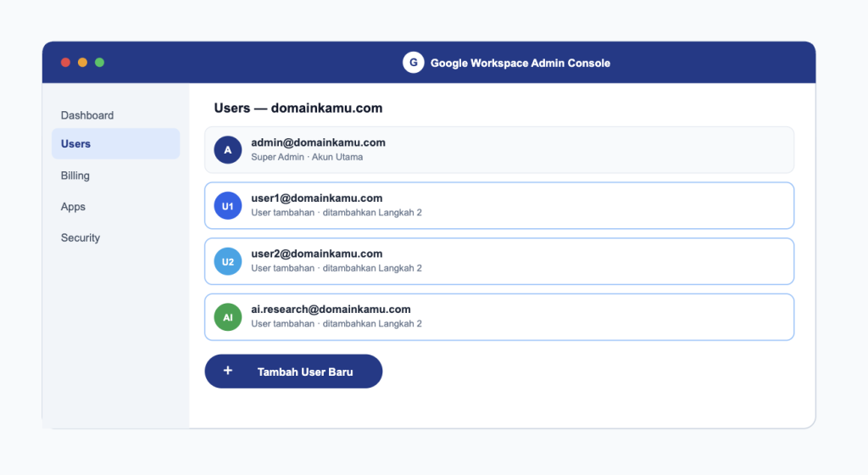Select the user2@domainkamu.com email text
Screen dimensions: 868x475
coord(317,254)
